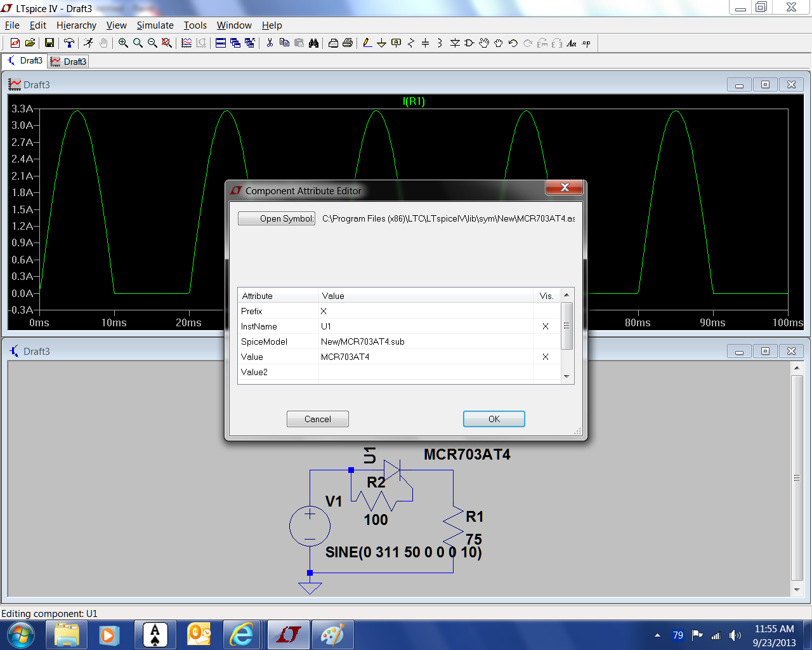Open the Edit menu
812x650 pixels.
click(x=38, y=25)
